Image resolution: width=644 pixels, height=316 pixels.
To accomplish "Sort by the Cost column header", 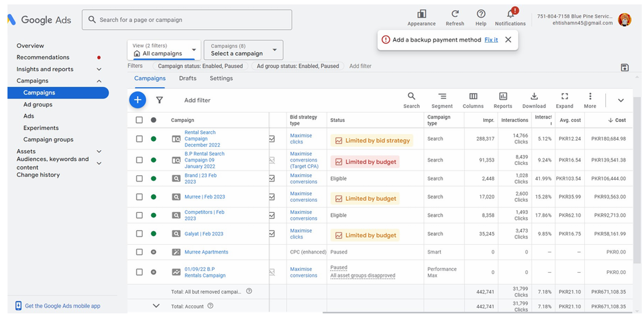I will (617, 120).
